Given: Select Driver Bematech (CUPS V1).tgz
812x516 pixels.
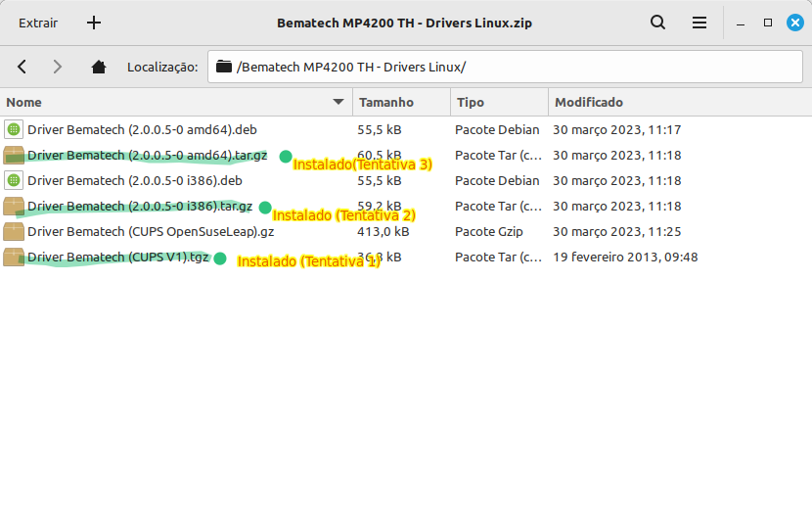Looking at the screenshot, I should pyautogui.click(x=118, y=257).
